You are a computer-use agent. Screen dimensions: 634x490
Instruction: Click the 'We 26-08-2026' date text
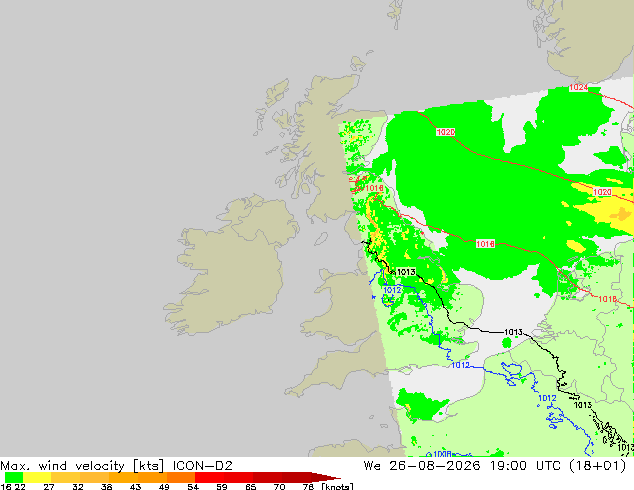pos(422,466)
